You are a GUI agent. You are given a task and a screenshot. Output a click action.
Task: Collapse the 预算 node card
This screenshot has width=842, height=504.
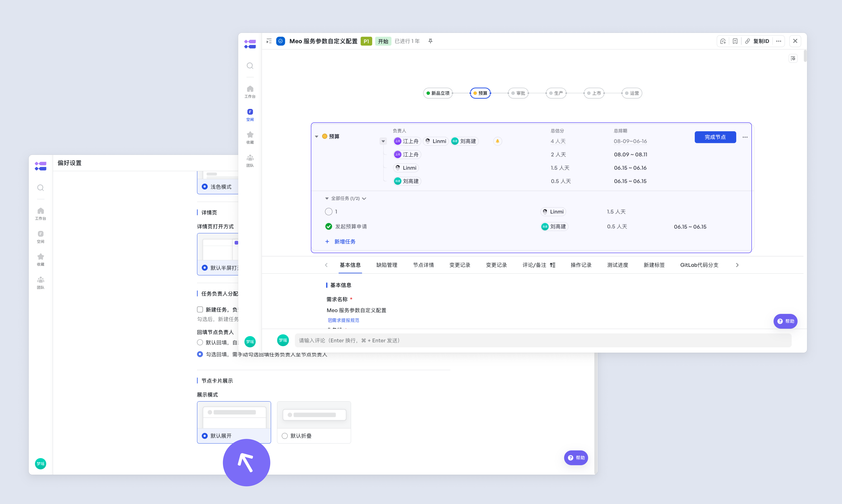(x=316, y=137)
